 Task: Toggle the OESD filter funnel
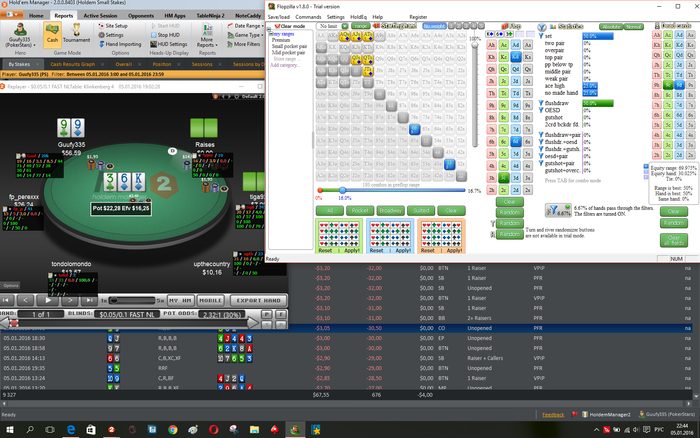pos(541,110)
